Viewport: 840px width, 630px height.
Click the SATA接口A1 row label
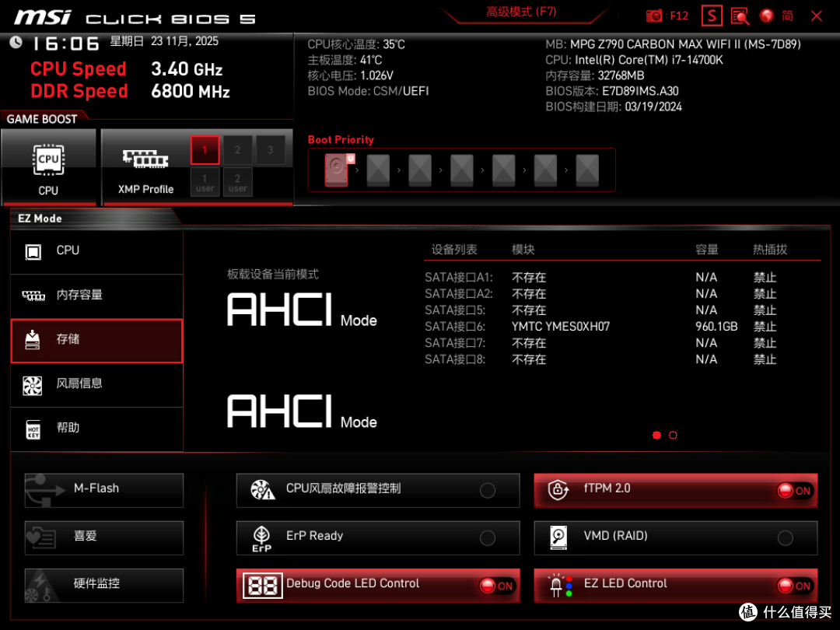(459, 278)
